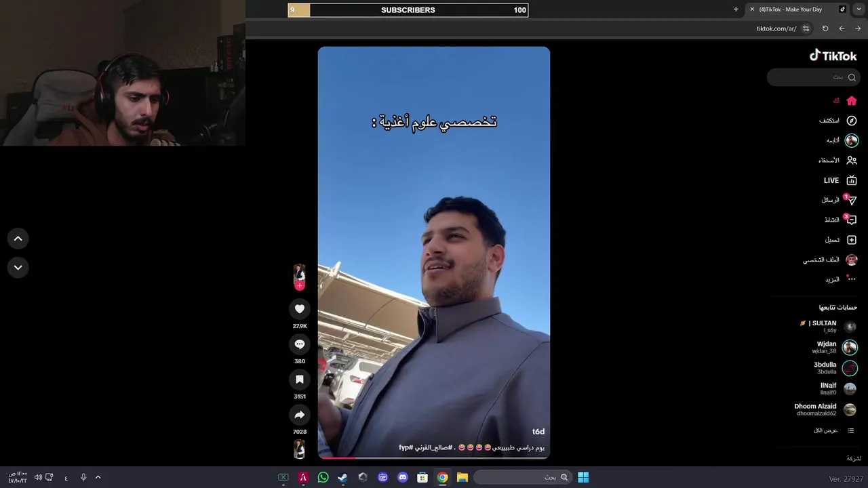
Task: Click the 'الشركة' footer link
Action: 854,459
